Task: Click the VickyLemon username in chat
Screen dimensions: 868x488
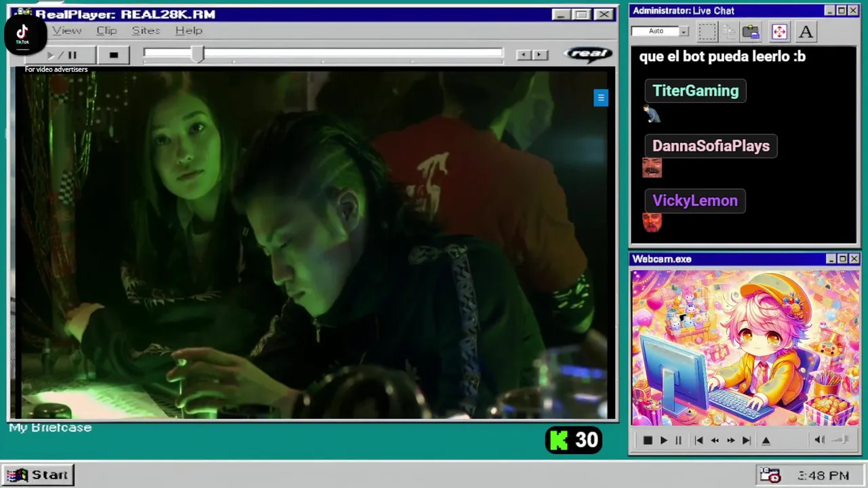Action: [x=694, y=201]
